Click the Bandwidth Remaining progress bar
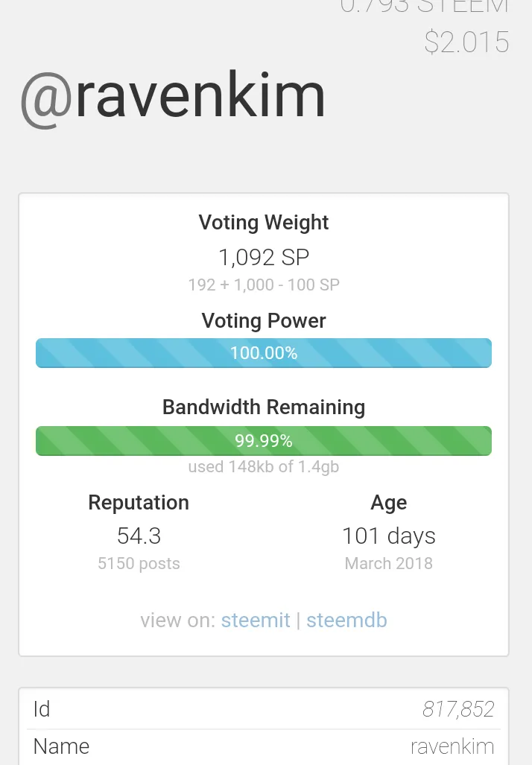Screen dimensions: 532x765 click(264, 441)
